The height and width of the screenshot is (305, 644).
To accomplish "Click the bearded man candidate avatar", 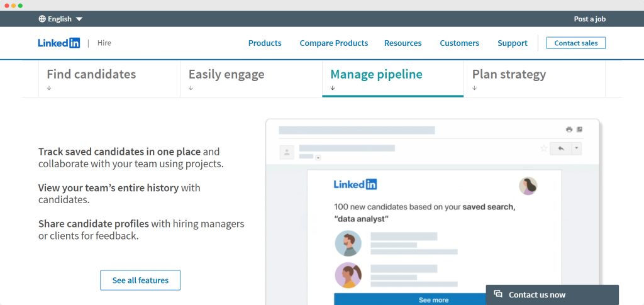I will pos(348,243).
